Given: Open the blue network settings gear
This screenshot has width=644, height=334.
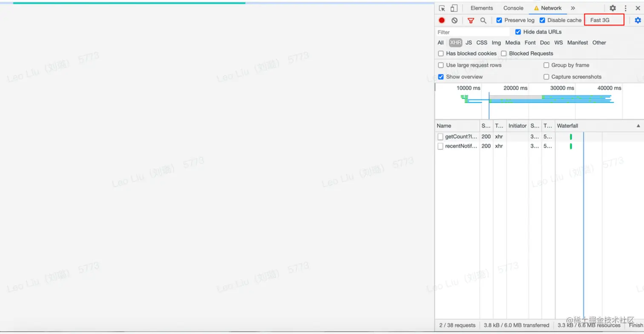Looking at the screenshot, I should 638,20.
